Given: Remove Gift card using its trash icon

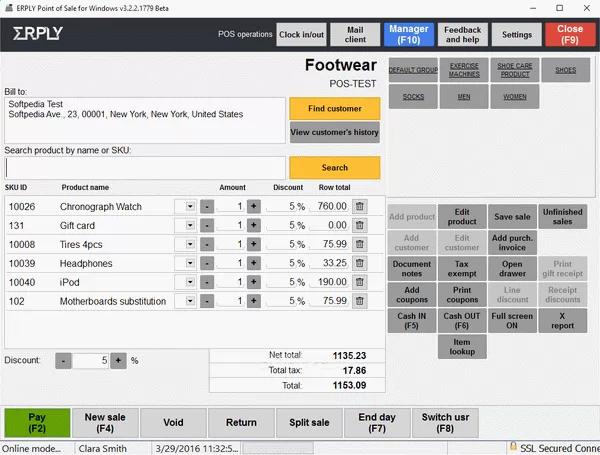Looking at the screenshot, I should [360, 225].
